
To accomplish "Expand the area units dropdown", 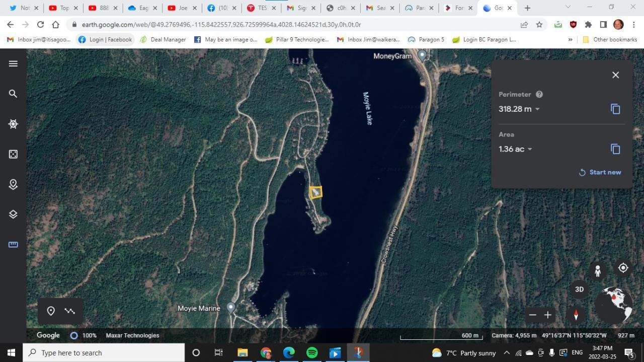I will (530, 150).
